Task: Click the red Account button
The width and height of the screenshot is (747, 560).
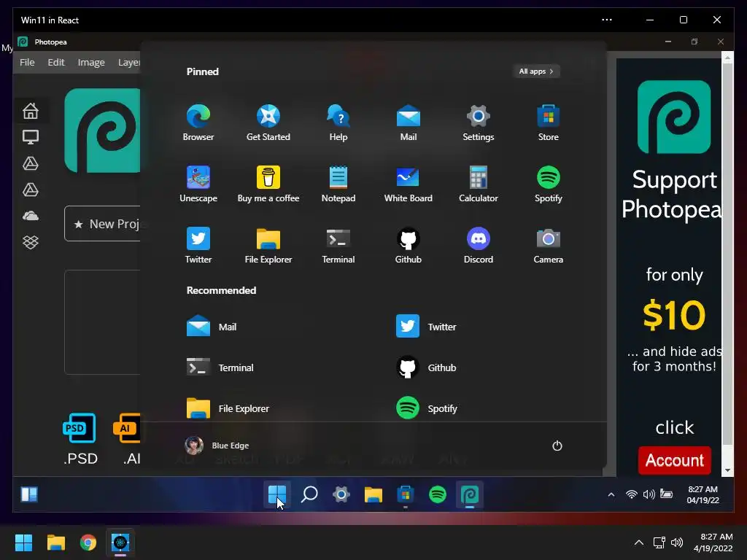Action: coord(674,460)
